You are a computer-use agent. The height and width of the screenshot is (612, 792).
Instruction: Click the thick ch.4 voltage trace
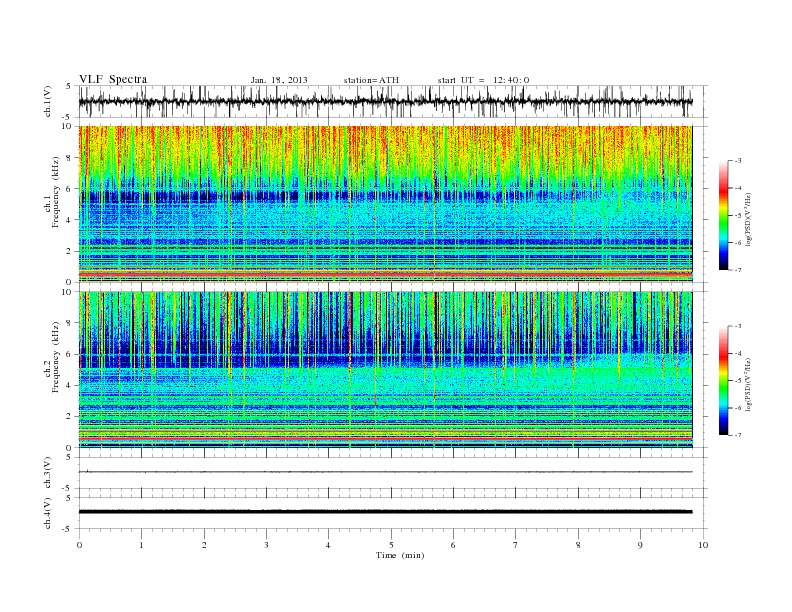385,512
